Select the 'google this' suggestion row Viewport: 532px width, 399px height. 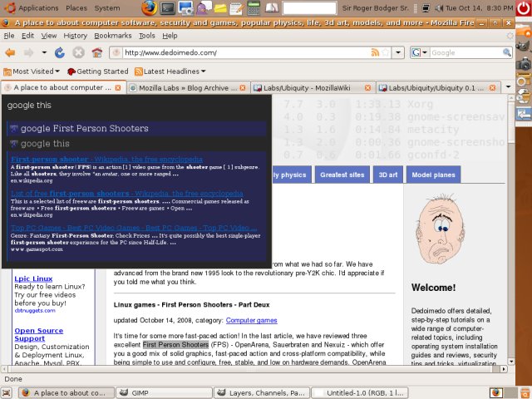tap(136, 144)
